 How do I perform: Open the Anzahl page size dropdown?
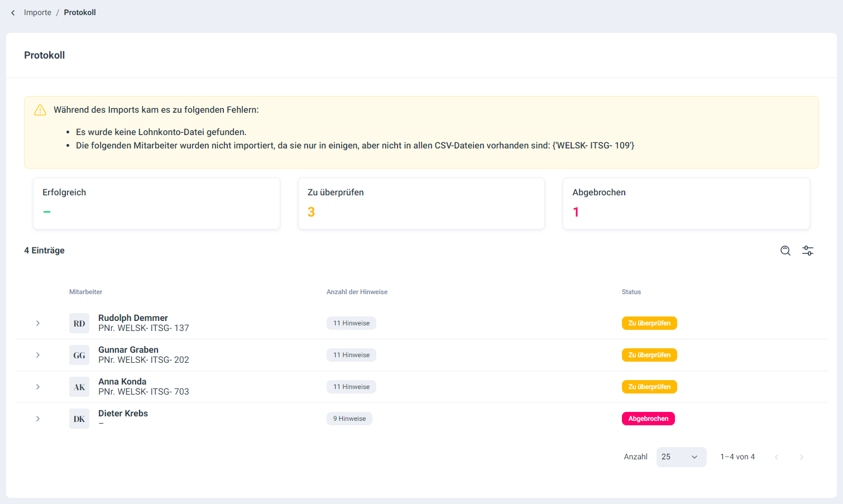coord(681,457)
